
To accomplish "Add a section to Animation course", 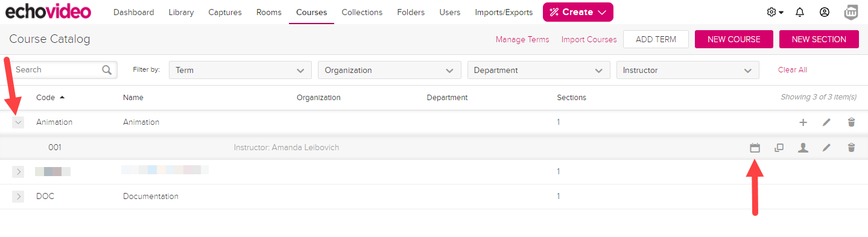I will [x=803, y=122].
